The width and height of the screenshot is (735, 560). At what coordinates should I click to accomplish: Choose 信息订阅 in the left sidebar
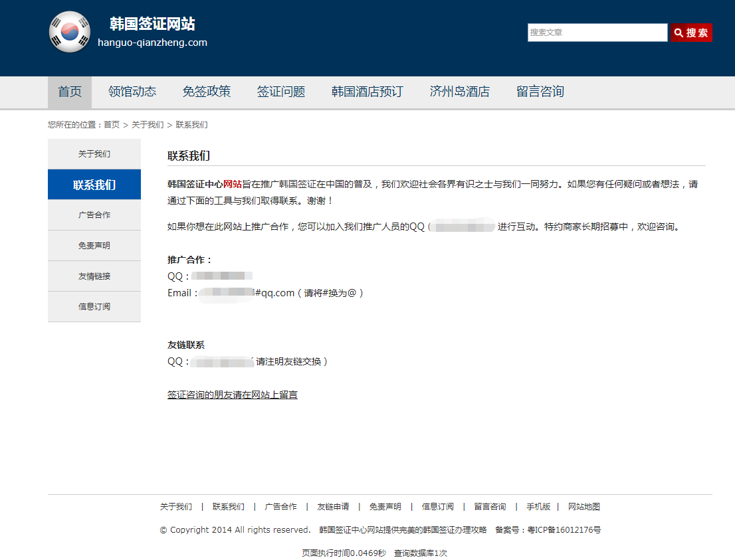click(x=94, y=307)
